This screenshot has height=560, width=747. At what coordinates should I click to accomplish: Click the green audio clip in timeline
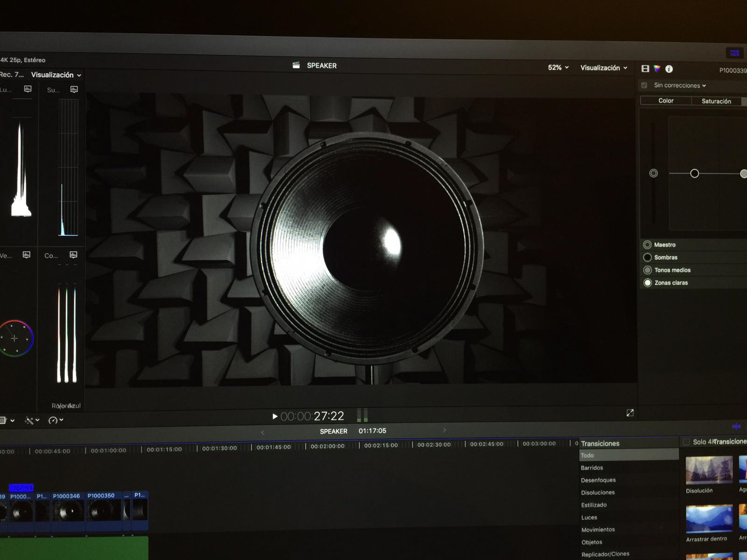[74, 548]
